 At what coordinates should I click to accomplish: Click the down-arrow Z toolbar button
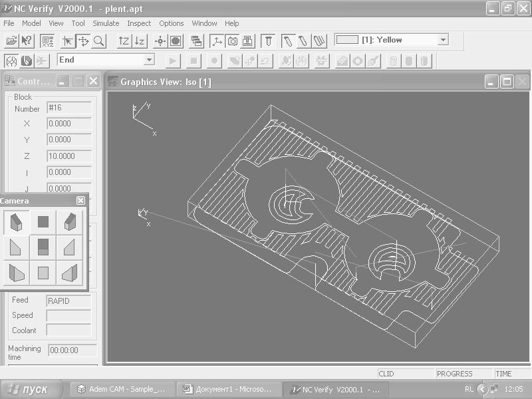[140, 41]
